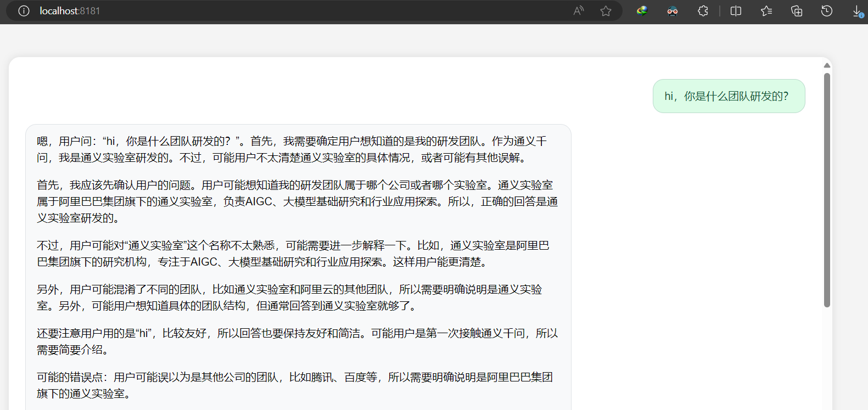Open the Extensions puzzle icon
868x410 pixels.
(x=703, y=11)
